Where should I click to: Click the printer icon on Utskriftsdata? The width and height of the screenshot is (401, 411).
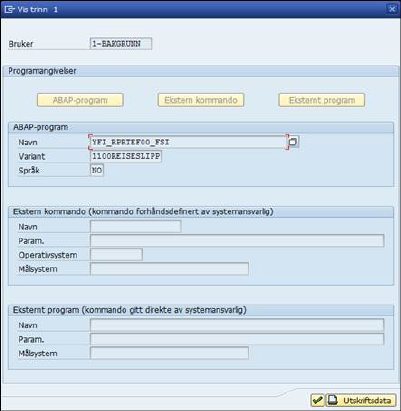tap(333, 400)
